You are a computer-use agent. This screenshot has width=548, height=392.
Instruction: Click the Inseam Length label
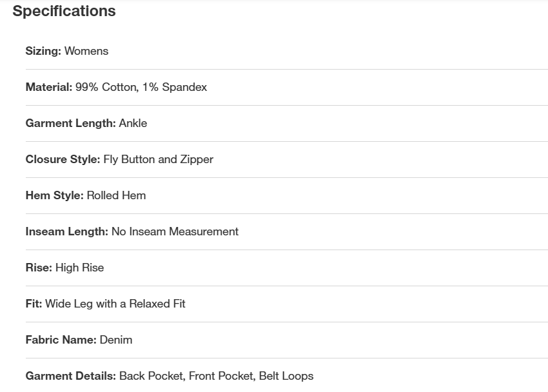(66, 231)
